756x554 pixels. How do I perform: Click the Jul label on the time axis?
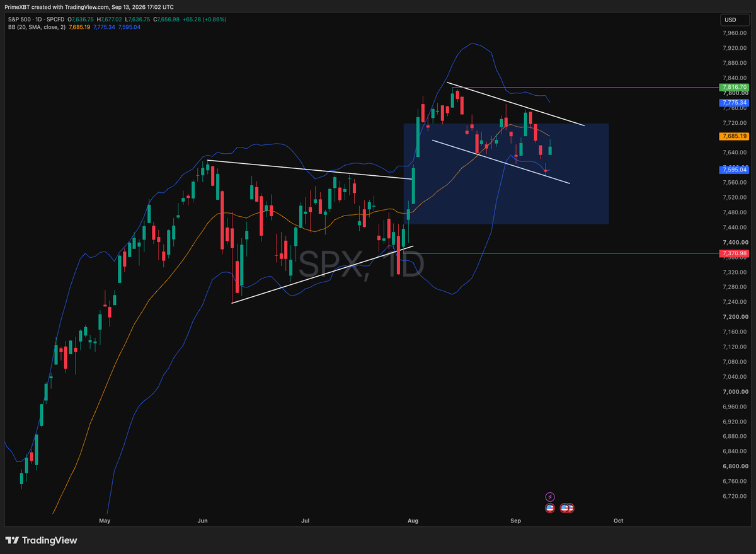tap(306, 521)
